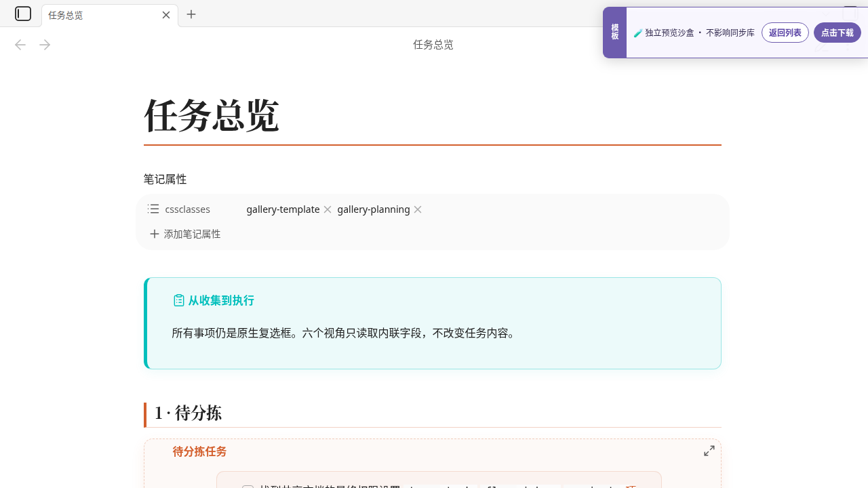Collapse the 笔记属性 section heading
This screenshot has width=868, height=488.
click(165, 180)
